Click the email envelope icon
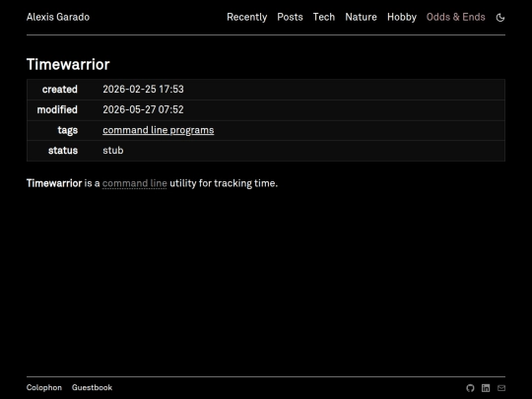Viewport: 532px width, 399px height. point(501,388)
